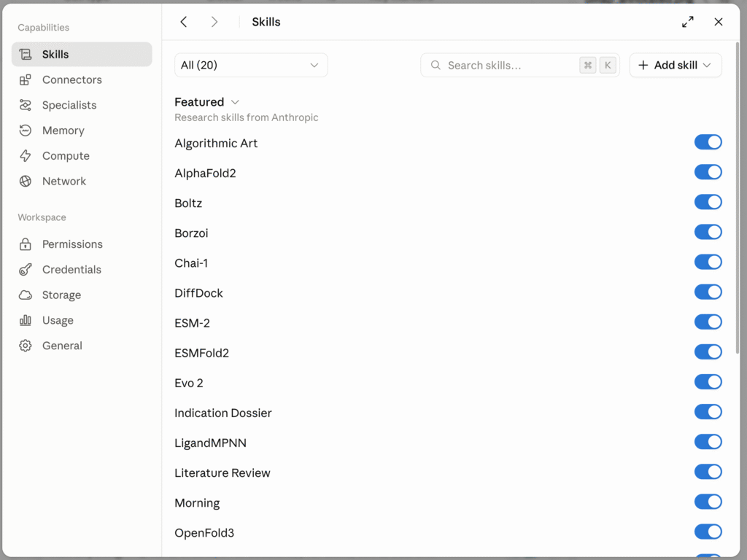Open the All (20) filter dropdown

(x=251, y=65)
